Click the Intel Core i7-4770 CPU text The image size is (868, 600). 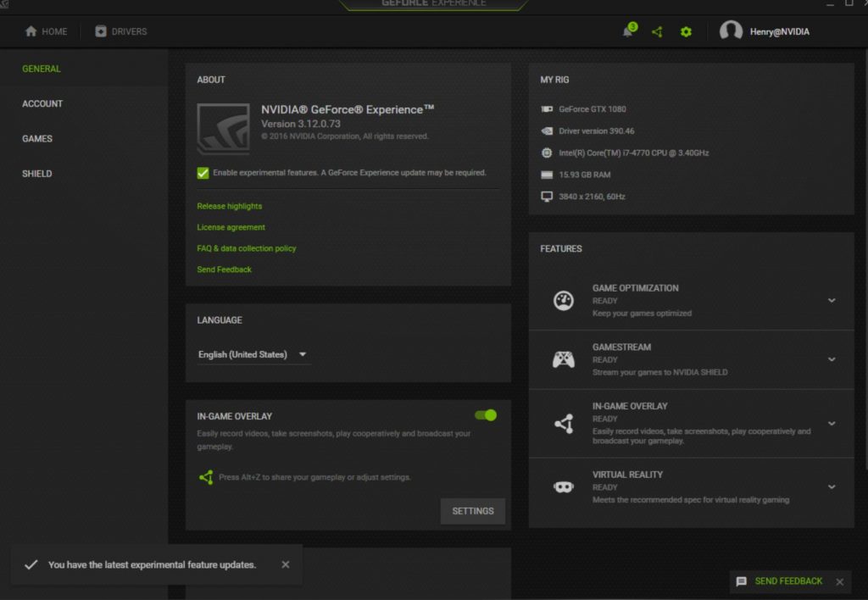634,153
